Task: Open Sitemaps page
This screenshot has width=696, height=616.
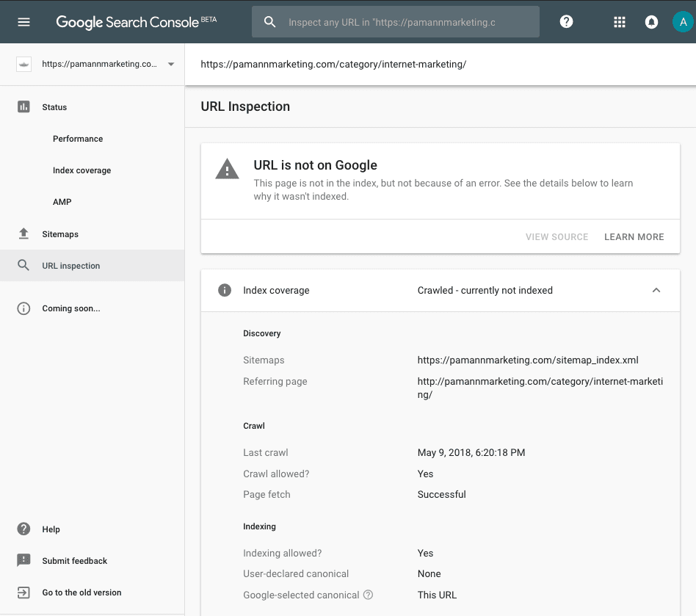Action: coord(60,234)
